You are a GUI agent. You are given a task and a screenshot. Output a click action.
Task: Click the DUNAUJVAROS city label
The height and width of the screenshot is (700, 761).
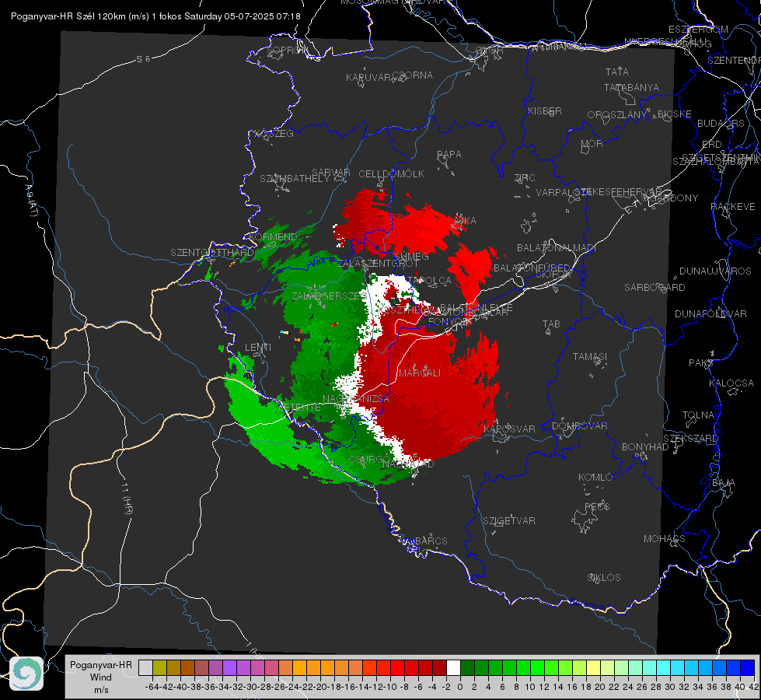[x=715, y=271]
